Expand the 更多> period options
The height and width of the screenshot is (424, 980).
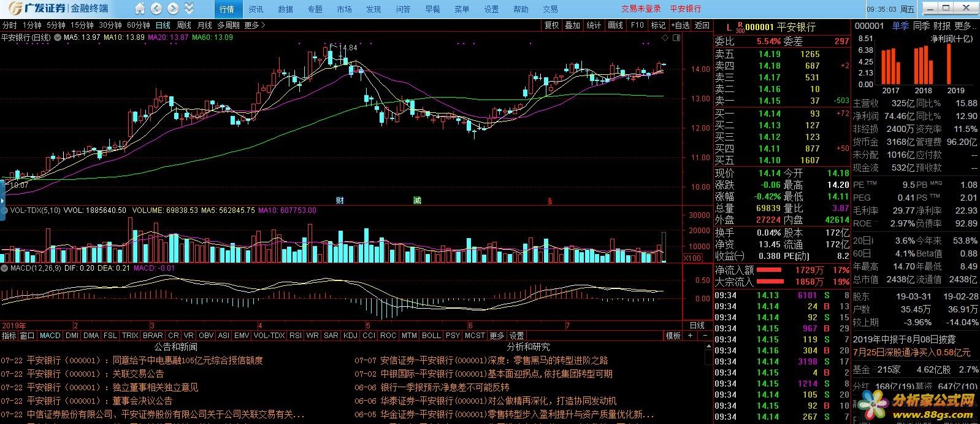[x=254, y=26]
